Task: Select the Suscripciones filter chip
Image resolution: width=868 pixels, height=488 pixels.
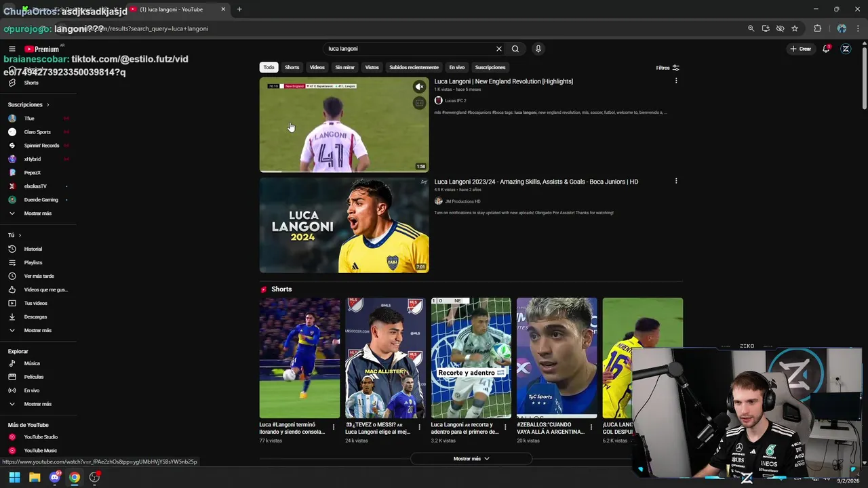Action: [x=490, y=67]
